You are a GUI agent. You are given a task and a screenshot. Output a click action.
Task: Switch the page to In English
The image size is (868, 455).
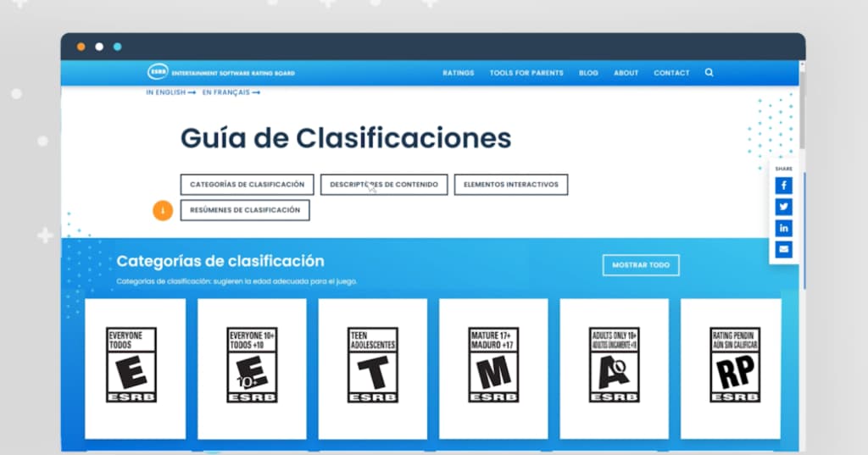pos(170,92)
